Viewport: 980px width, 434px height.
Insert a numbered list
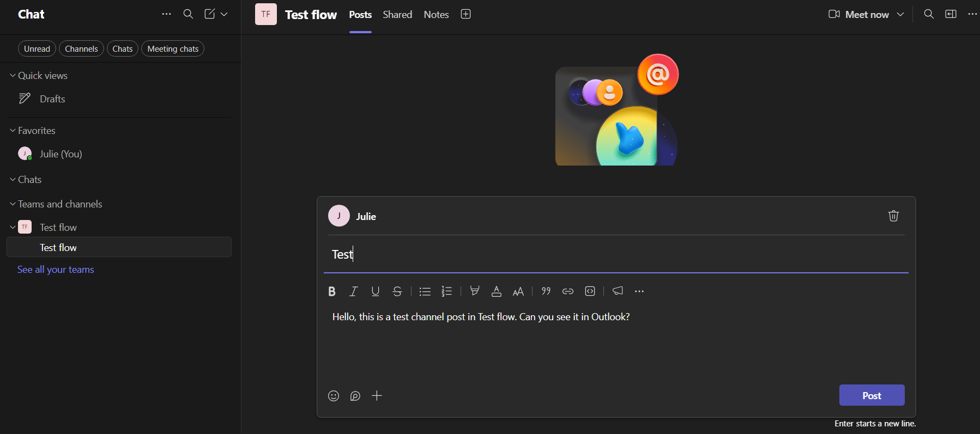447,291
